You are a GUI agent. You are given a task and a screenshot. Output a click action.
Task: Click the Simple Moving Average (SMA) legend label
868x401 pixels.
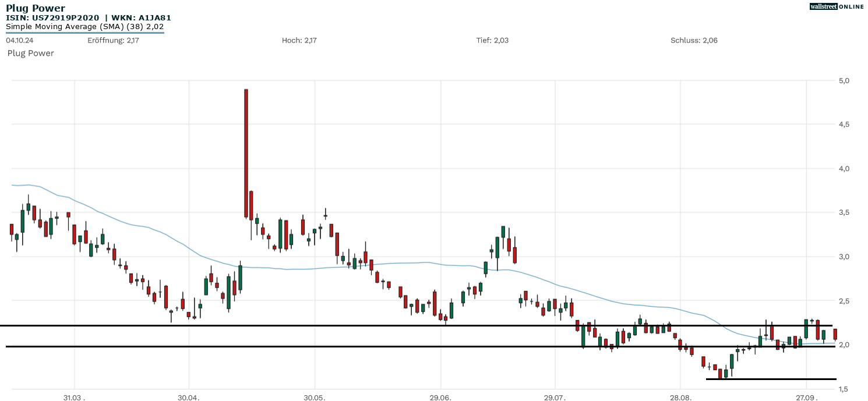point(84,26)
